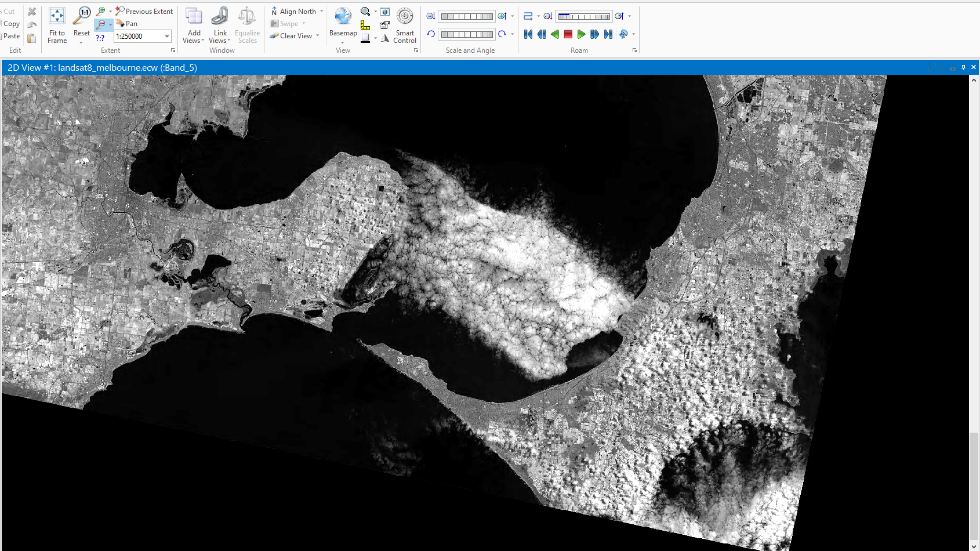The image size is (980, 551).
Task: Jump to roam end
Action: [608, 34]
